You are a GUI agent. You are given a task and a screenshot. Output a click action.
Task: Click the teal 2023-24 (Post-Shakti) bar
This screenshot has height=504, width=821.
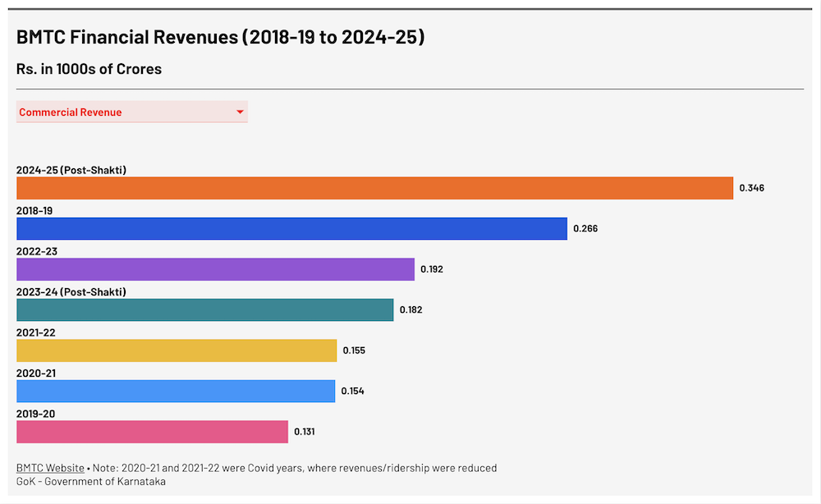205,309
